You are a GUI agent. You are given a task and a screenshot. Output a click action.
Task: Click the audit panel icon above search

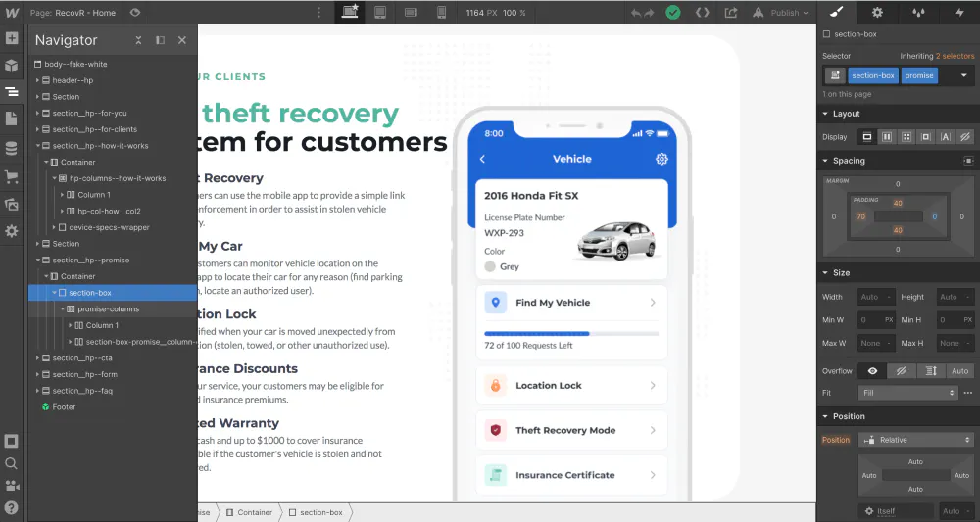[11, 442]
